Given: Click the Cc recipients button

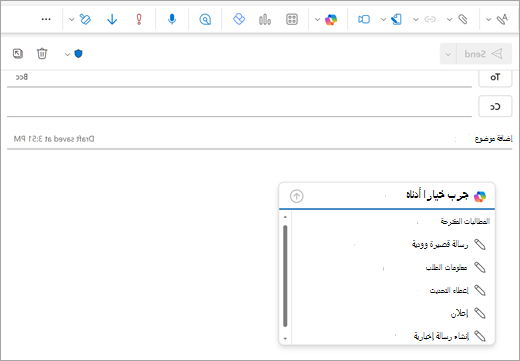Looking at the screenshot, I should pos(495,106).
